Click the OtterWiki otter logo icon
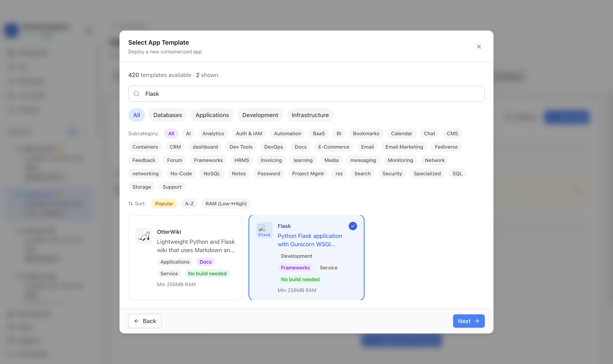613x364 pixels. point(143,236)
